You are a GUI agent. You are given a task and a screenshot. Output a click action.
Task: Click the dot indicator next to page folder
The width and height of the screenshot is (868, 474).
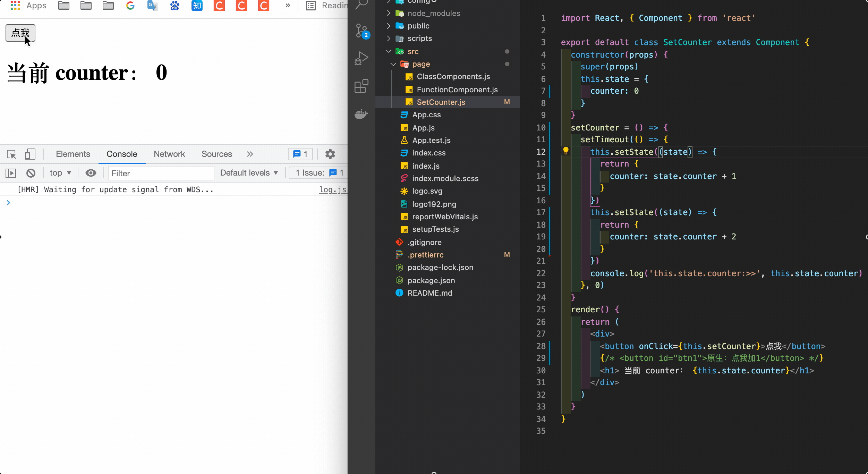click(x=508, y=64)
